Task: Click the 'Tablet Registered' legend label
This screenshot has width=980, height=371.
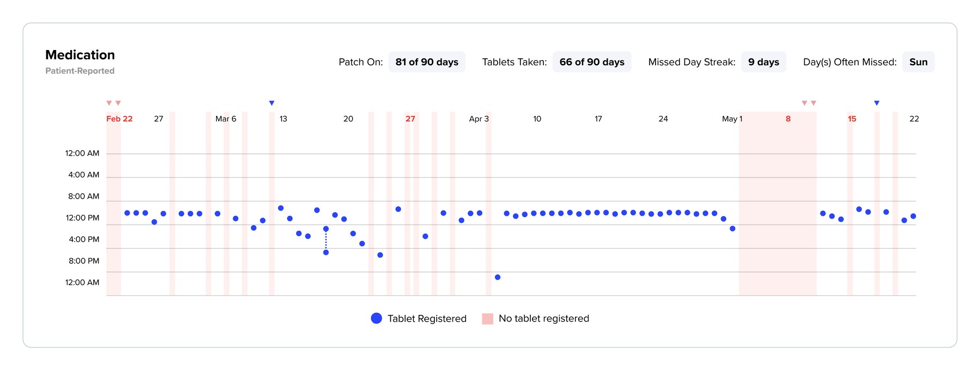Action: pyautogui.click(x=427, y=319)
